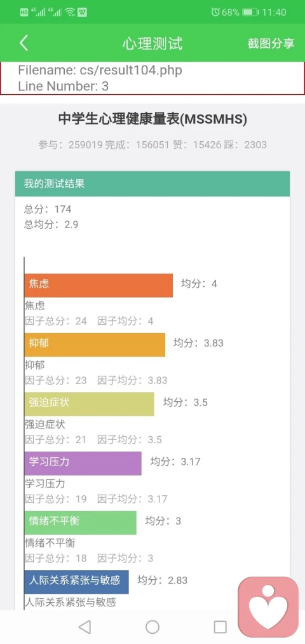Select the pale yellow 强迫症状 bar
This screenshot has height=644, width=305.
(x=90, y=404)
